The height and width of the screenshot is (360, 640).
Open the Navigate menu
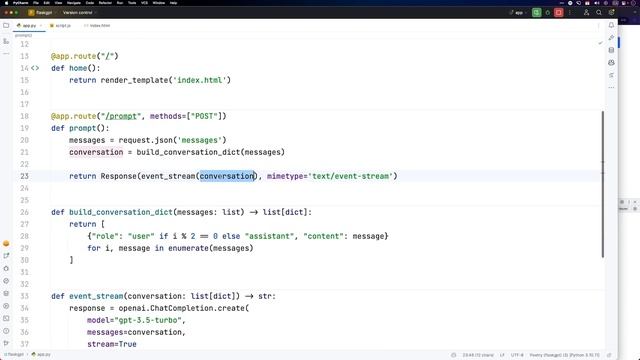[x=74, y=3]
